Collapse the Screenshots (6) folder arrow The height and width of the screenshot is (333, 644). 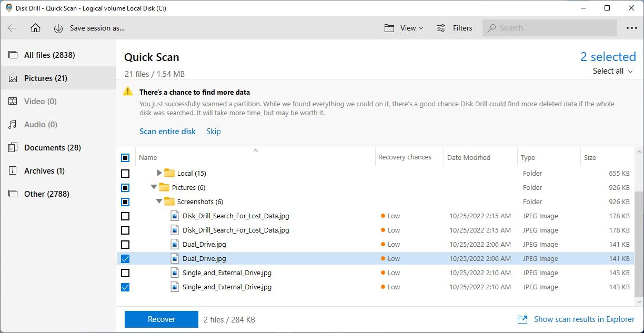pyautogui.click(x=159, y=201)
